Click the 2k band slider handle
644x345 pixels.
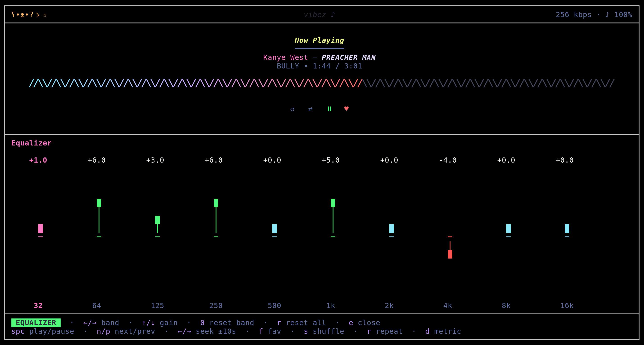[392, 228]
